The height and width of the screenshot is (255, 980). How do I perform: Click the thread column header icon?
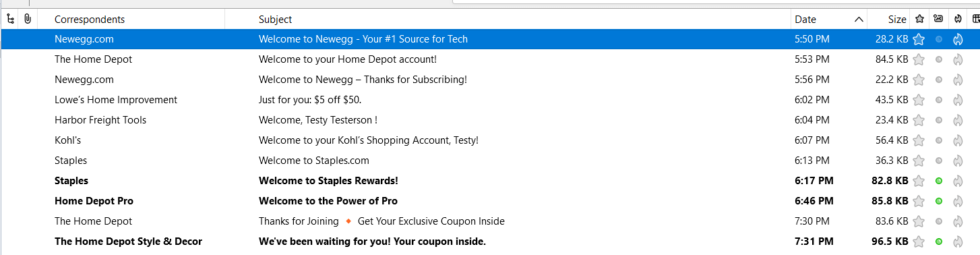pos(10,20)
